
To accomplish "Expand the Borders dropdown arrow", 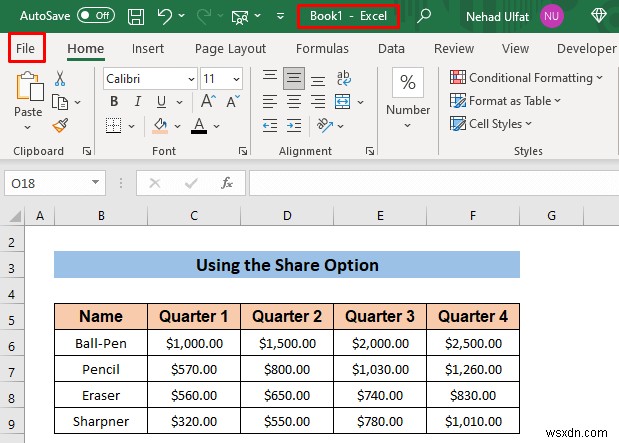I will click(x=132, y=126).
